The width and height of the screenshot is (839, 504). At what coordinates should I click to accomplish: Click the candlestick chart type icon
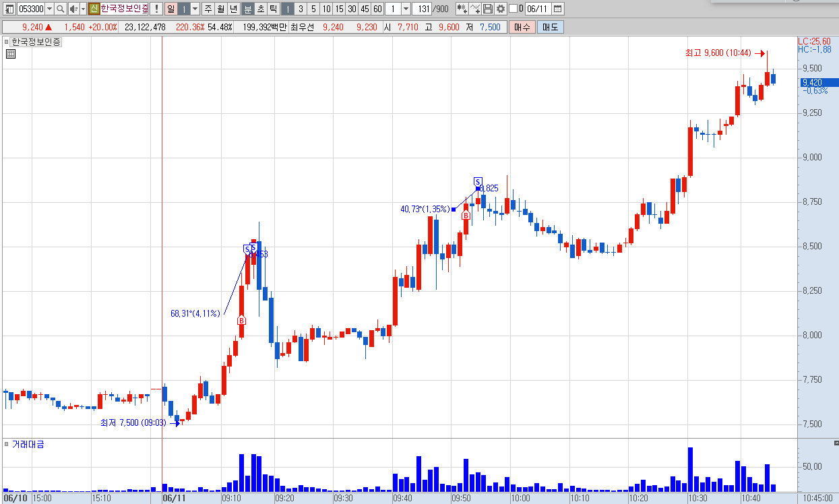coord(462,9)
